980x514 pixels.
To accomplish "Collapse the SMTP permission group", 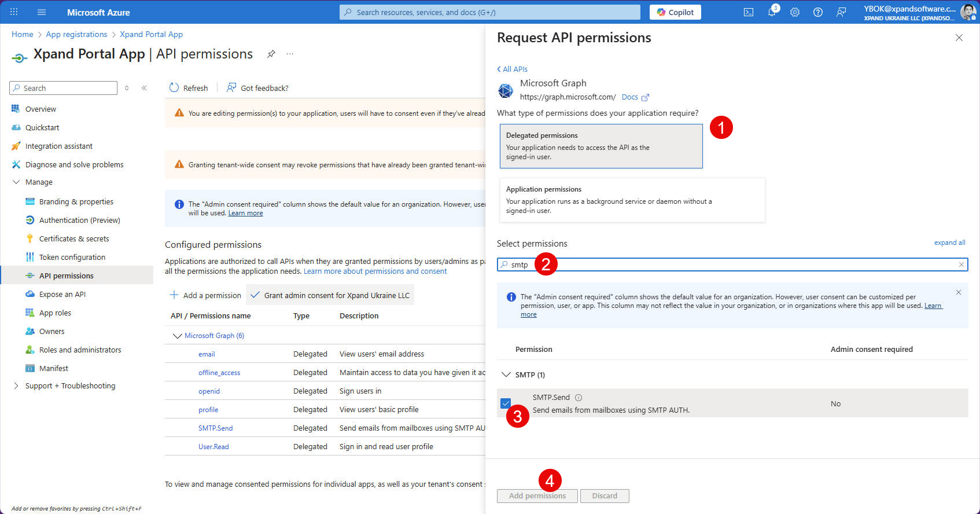I will click(506, 375).
